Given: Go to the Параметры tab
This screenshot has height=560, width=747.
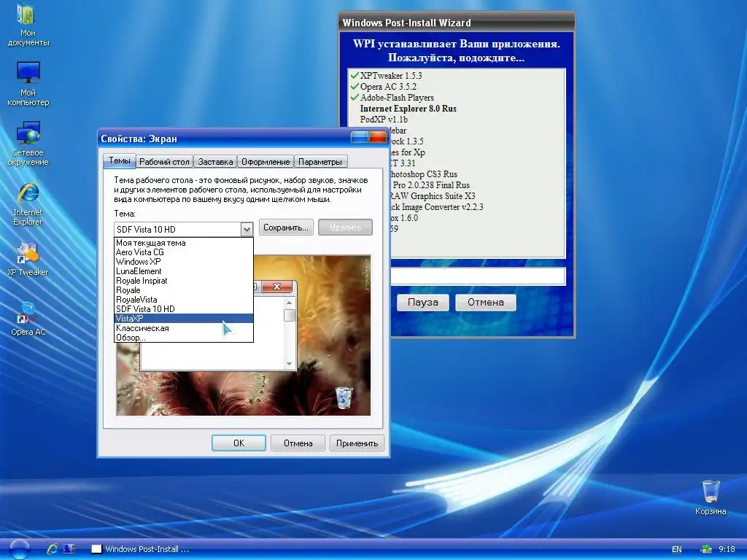Looking at the screenshot, I should [320, 162].
